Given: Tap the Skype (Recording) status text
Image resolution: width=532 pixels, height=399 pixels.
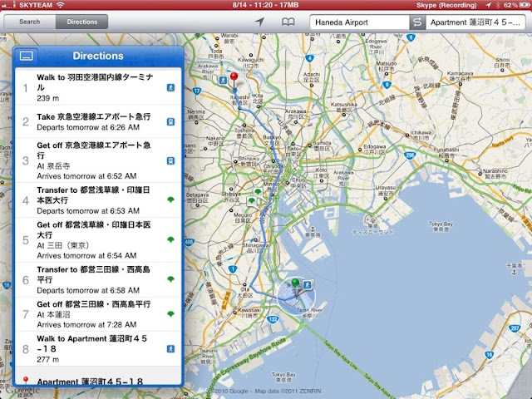Looking at the screenshot, I should pyautogui.click(x=446, y=5).
